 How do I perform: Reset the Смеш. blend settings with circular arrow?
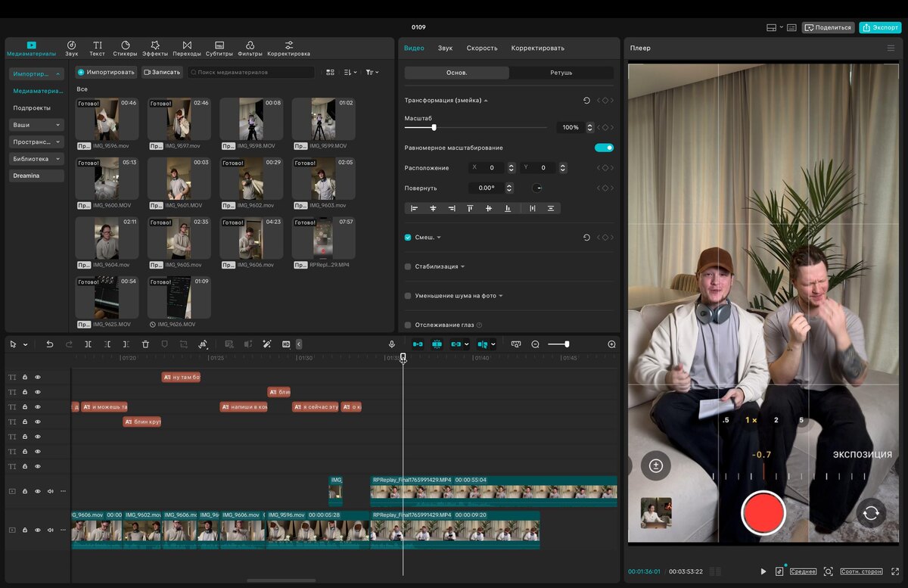586,238
